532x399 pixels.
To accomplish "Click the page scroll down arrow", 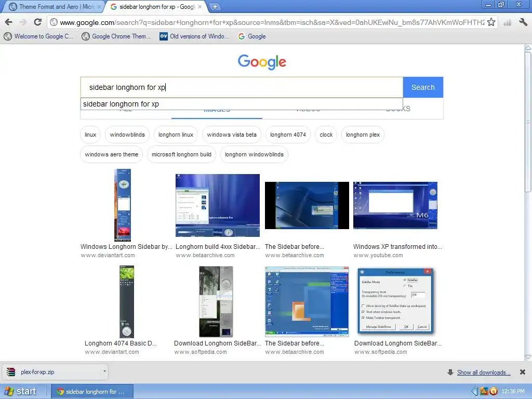I will pyautogui.click(x=528, y=357).
